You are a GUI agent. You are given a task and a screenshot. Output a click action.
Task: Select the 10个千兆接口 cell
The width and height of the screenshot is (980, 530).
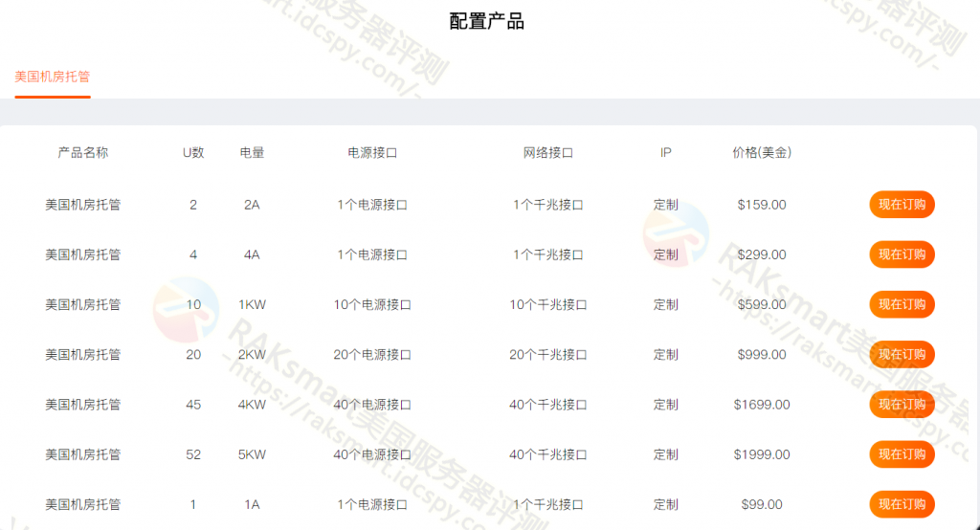[548, 304]
